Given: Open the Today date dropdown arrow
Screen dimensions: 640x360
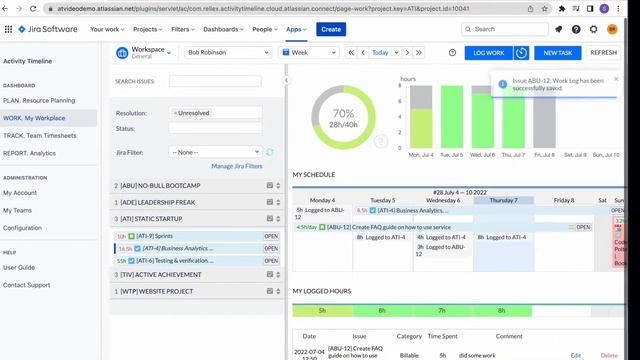Looking at the screenshot, I should 396,53.
